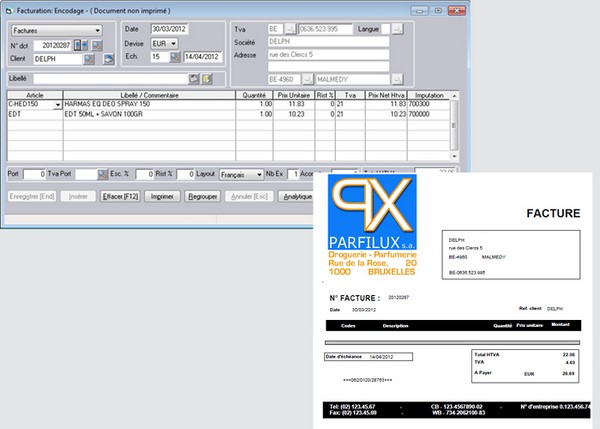Click the city field containing MALMEDY

[352, 80]
